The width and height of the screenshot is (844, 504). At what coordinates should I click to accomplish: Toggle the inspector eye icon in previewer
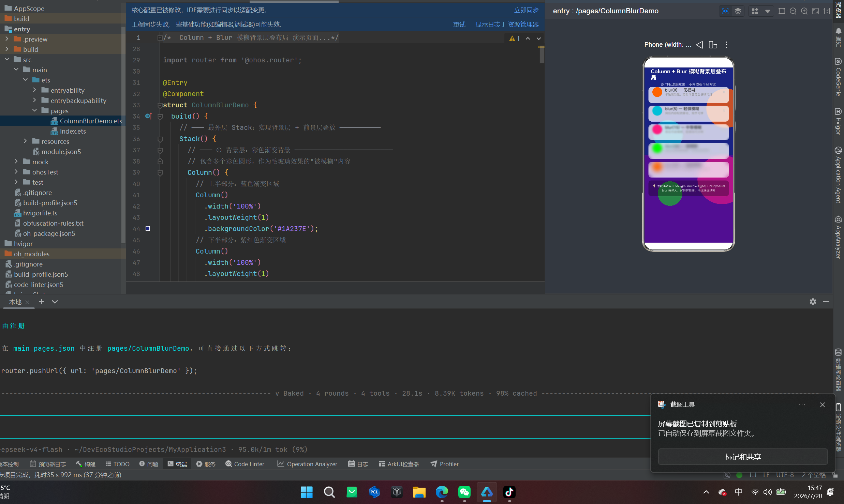coord(725,11)
